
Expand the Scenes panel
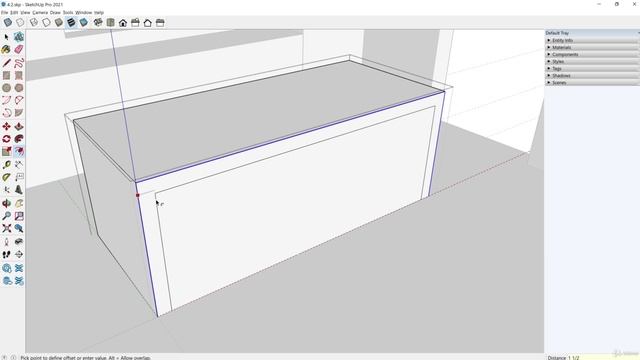click(x=593, y=82)
